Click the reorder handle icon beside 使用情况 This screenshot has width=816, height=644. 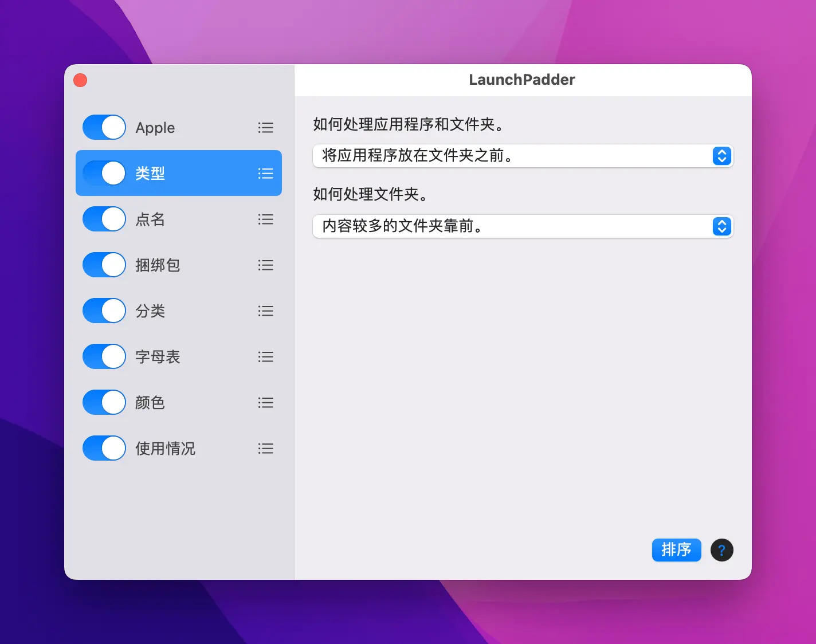click(x=265, y=449)
